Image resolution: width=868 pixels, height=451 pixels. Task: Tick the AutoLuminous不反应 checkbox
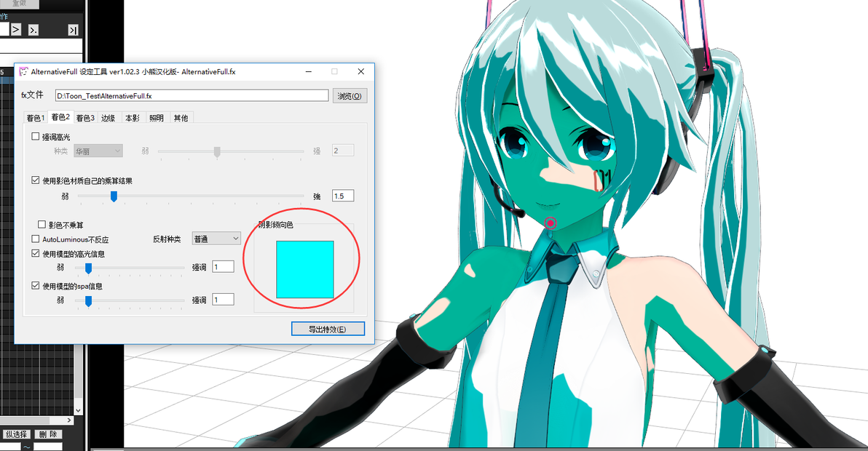point(36,239)
